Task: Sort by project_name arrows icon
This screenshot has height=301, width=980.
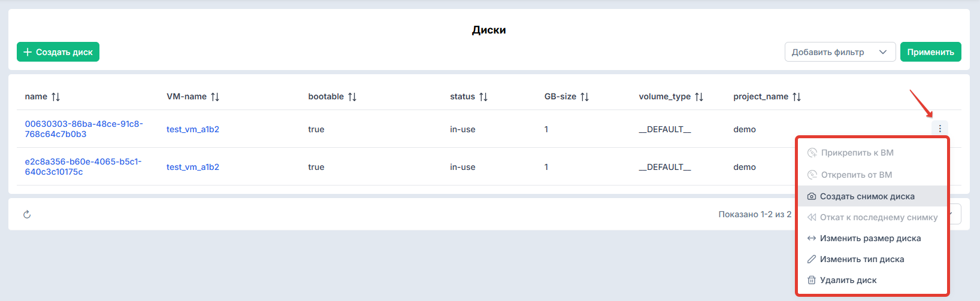Action: pos(797,97)
